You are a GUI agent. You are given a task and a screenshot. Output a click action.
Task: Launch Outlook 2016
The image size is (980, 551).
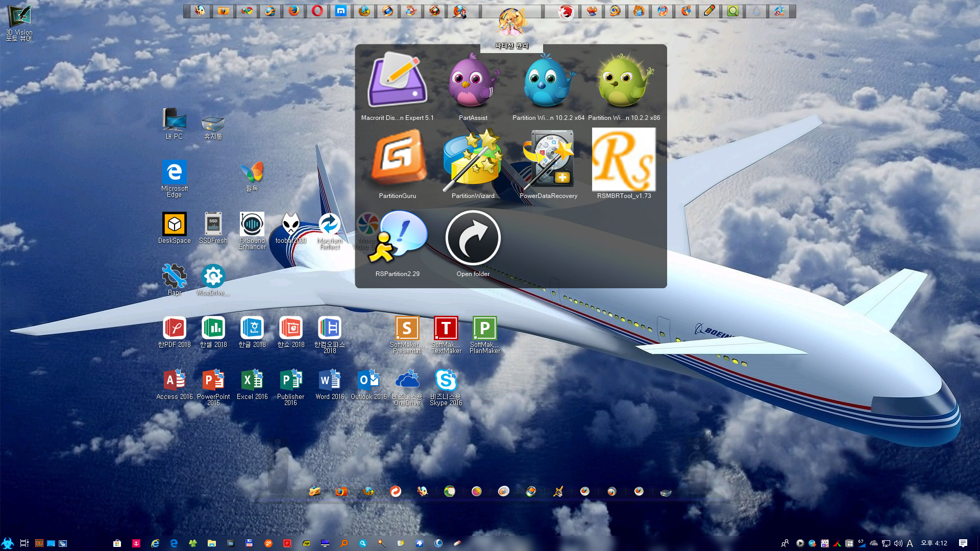point(368,384)
